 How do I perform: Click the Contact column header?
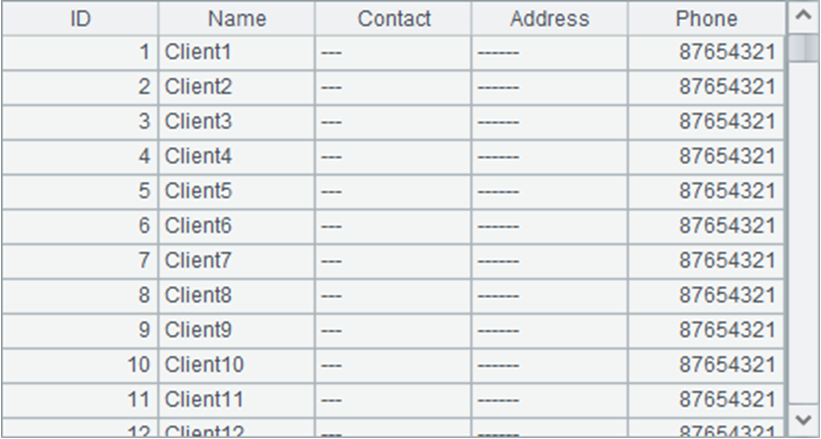[394, 18]
